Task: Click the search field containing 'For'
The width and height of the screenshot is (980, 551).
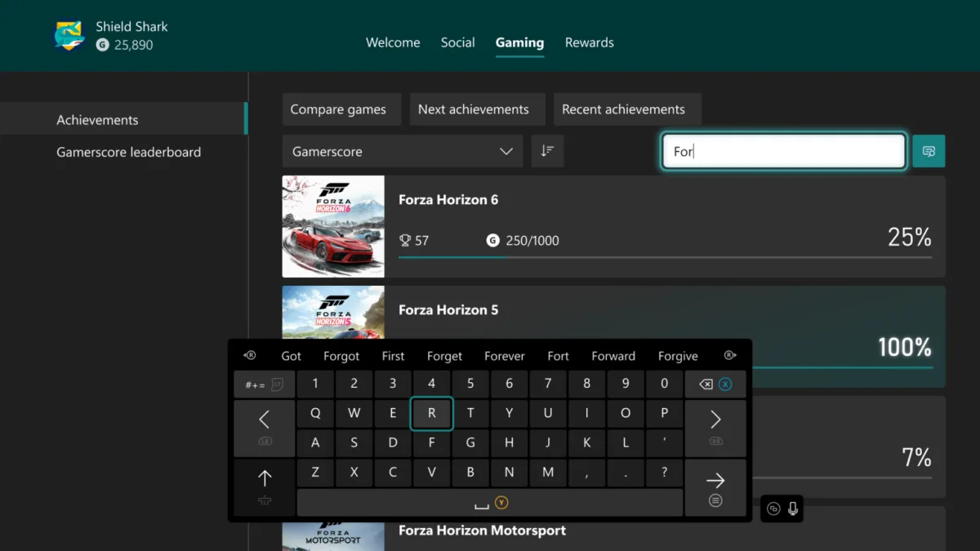Action: pos(783,151)
